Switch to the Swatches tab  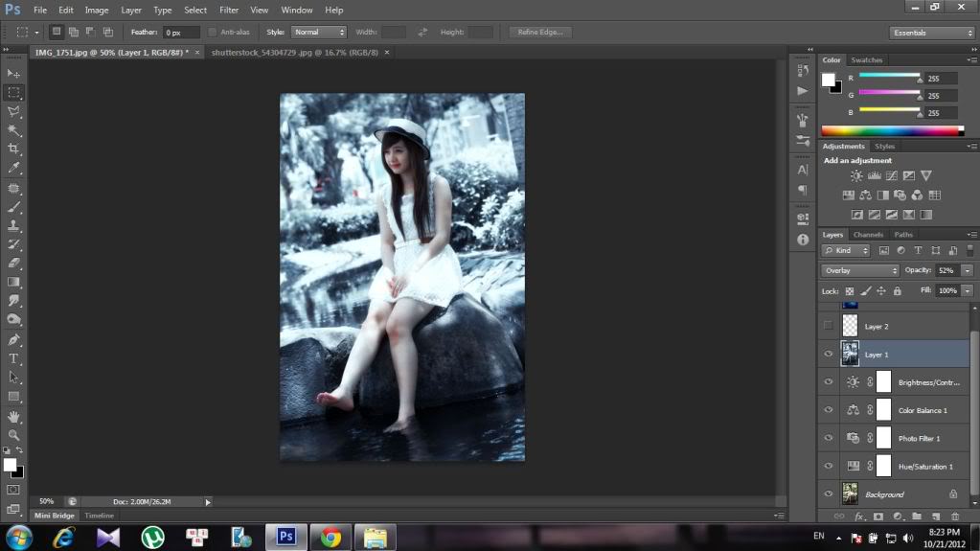point(867,60)
